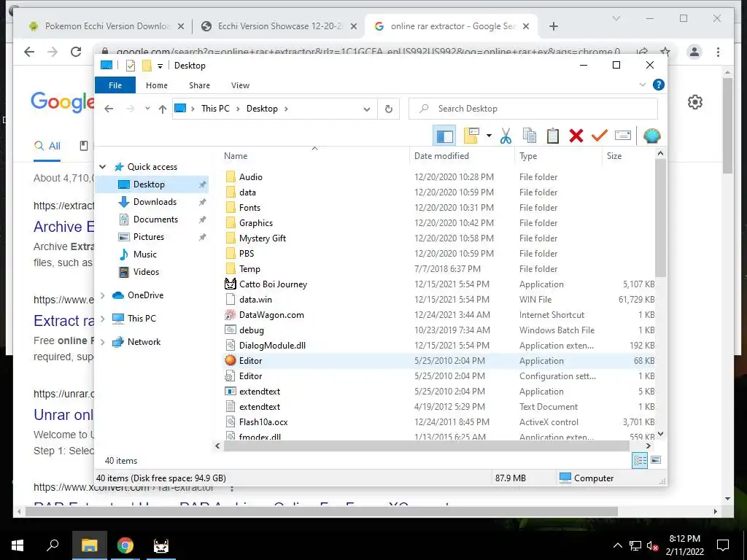Screen dimensions: 747x560
Task: Click Chrome's reload button
Action: click(x=76, y=52)
